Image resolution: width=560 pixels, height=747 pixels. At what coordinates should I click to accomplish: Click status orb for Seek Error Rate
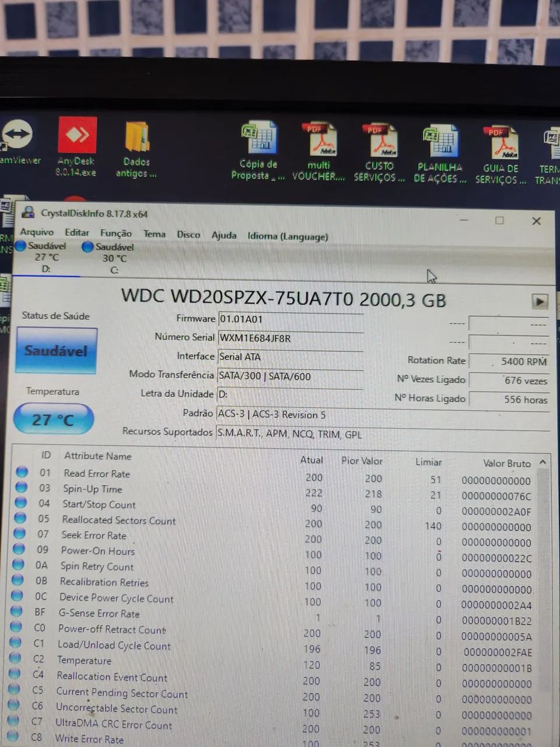click(20, 533)
